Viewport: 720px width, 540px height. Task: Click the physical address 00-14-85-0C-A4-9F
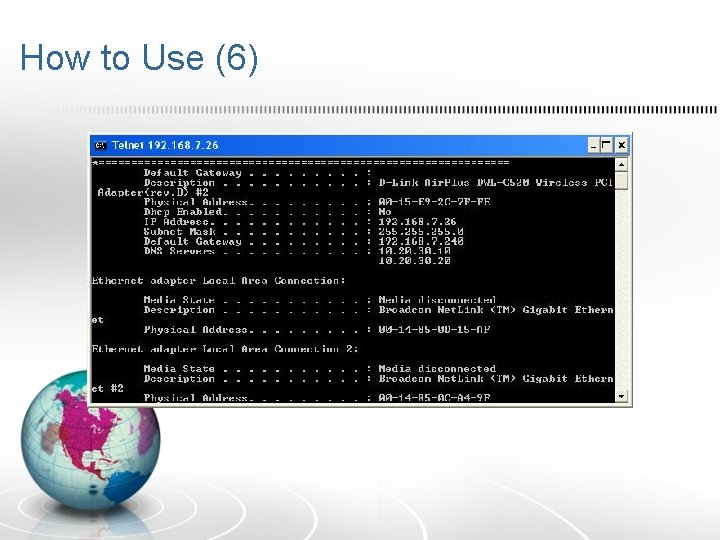pyautogui.click(x=434, y=398)
